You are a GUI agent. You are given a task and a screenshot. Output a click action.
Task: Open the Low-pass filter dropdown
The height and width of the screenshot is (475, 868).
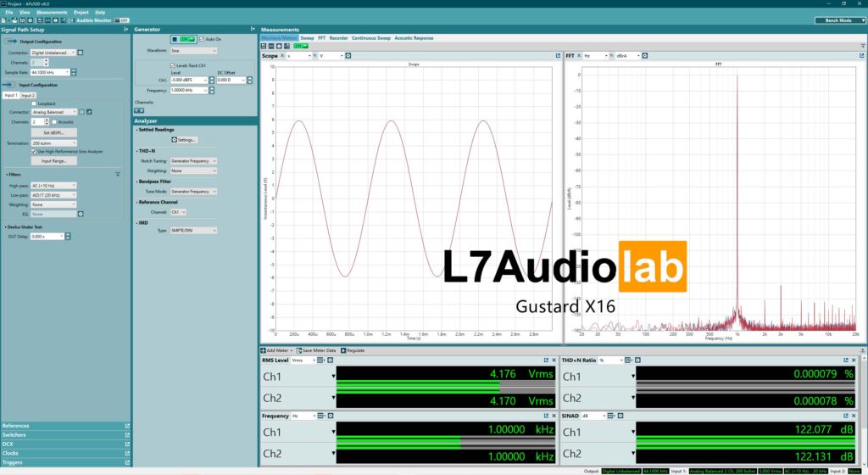pyautogui.click(x=54, y=195)
